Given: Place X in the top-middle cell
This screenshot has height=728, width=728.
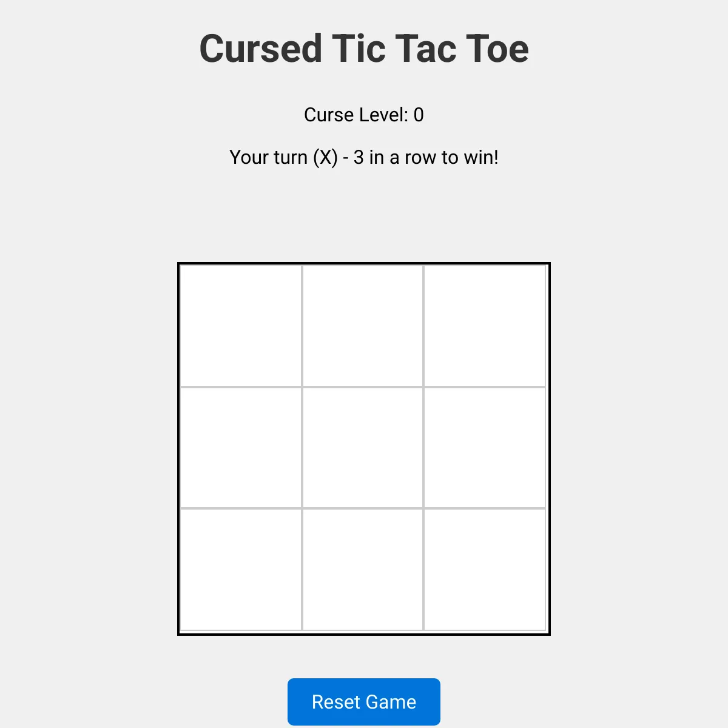Looking at the screenshot, I should click(363, 326).
